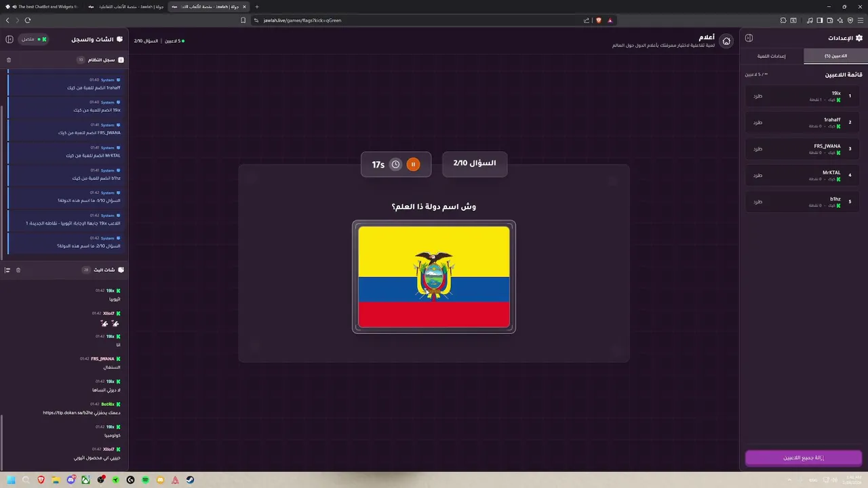This screenshot has height=488, width=868.
Task: Clear the system log with trash icon
Action: [9, 60]
